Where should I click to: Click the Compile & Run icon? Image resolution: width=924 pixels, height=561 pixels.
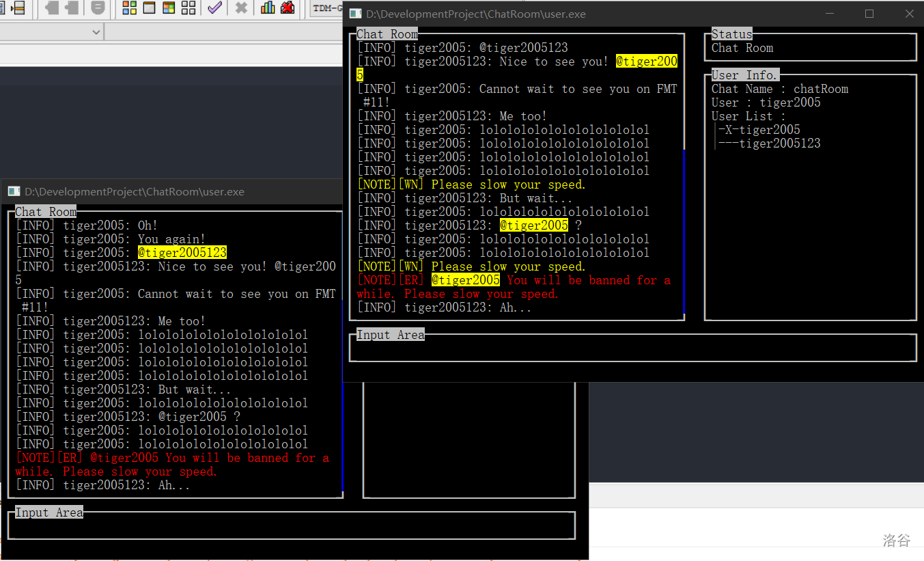pyautogui.click(x=169, y=8)
